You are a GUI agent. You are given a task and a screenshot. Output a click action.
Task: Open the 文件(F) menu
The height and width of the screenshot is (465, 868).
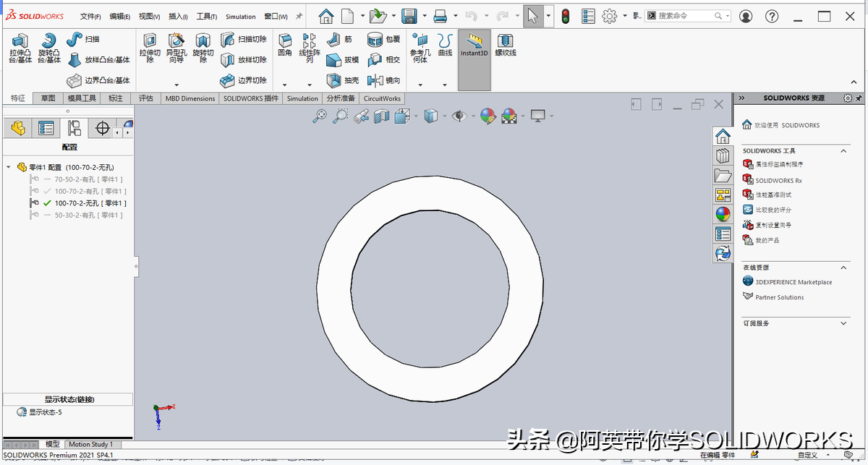point(90,17)
